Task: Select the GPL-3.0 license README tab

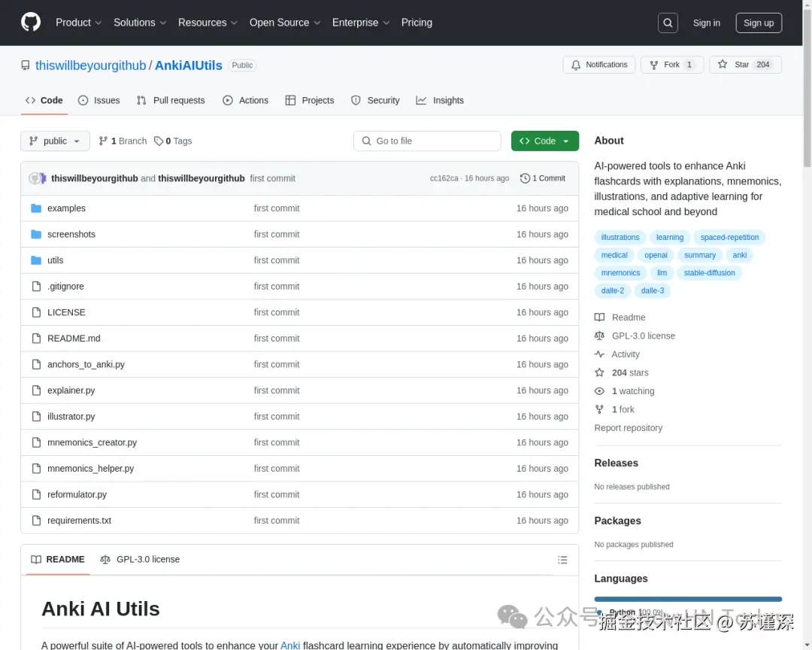Action: (140, 560)
